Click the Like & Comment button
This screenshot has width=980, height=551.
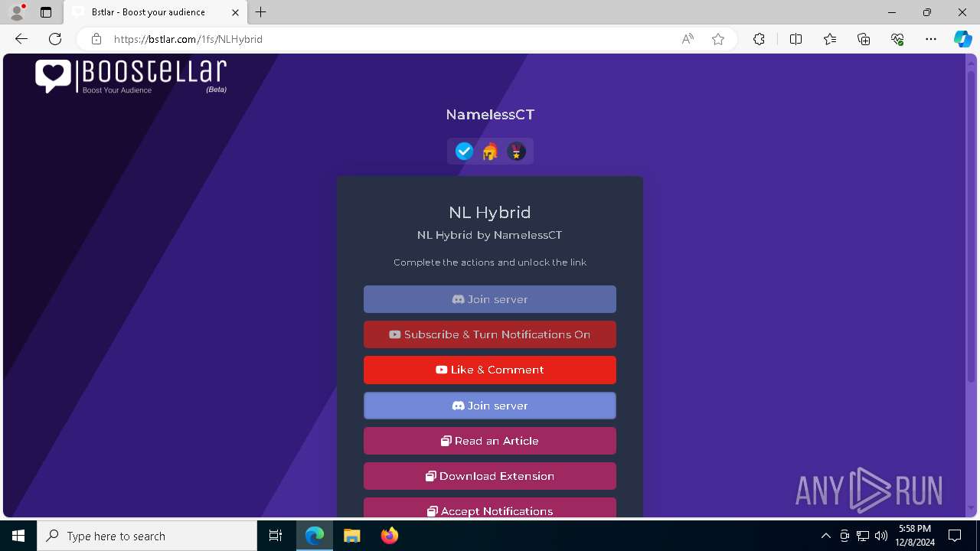pyautogui.click(x=490, y=370)
